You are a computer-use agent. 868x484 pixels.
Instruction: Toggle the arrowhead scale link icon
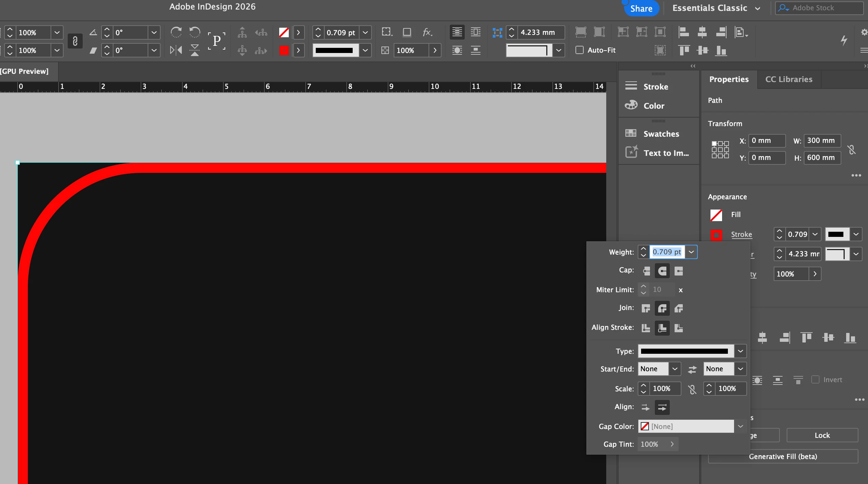(x=692, y=389)
